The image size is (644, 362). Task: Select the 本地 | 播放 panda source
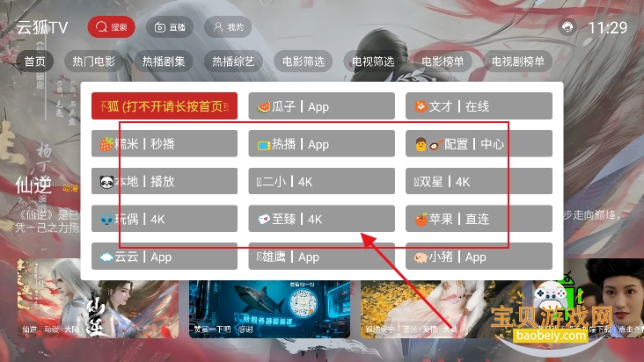(165, 181)
